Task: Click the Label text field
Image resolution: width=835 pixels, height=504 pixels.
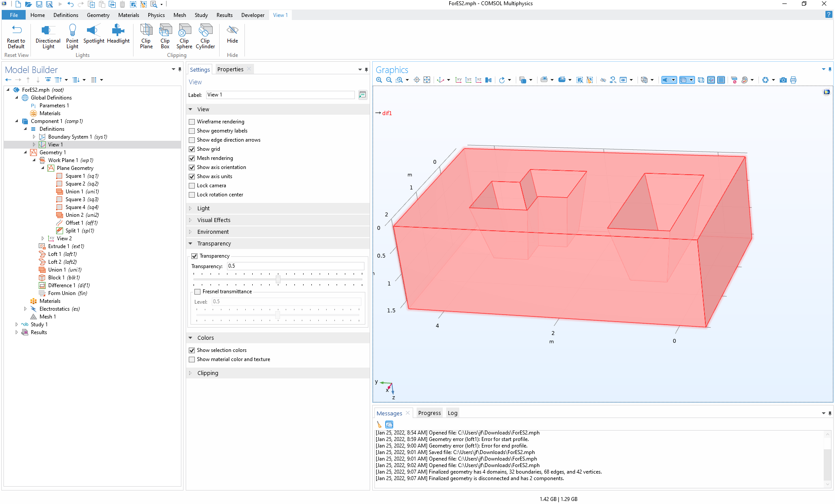Action: coord(280,95)
